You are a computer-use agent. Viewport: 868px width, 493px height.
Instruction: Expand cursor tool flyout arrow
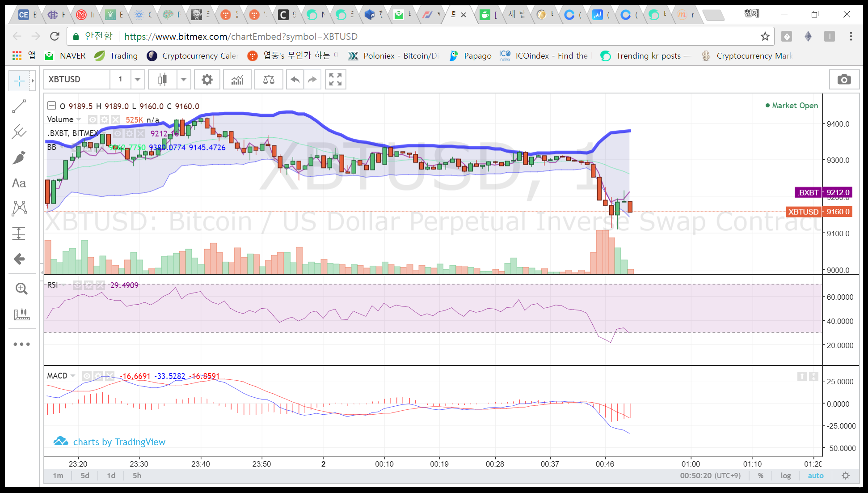[x=33, y=81]
